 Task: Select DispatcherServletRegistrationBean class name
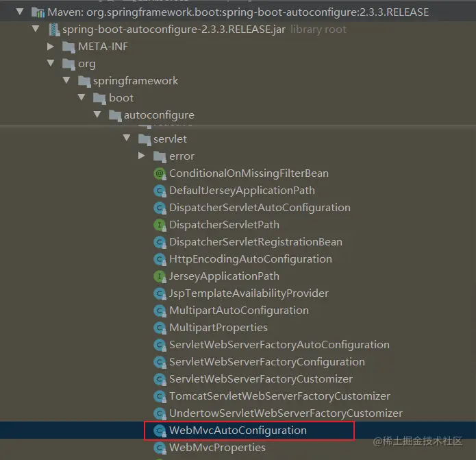(255, 242)
